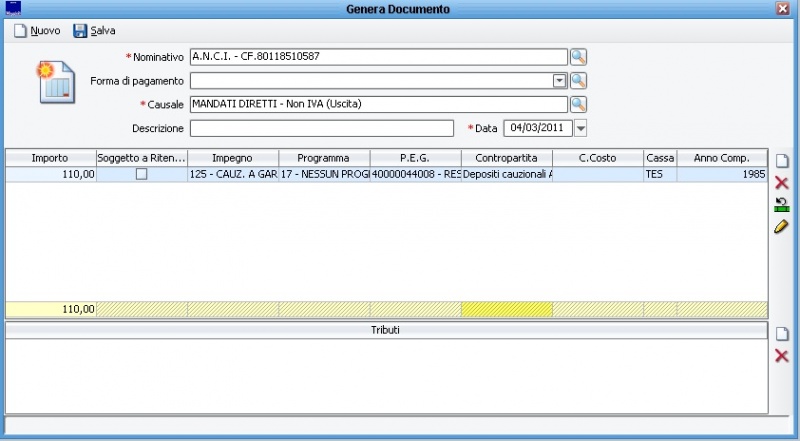Click the Salva floppy disk button
The image size is (800, 441).
94,31
